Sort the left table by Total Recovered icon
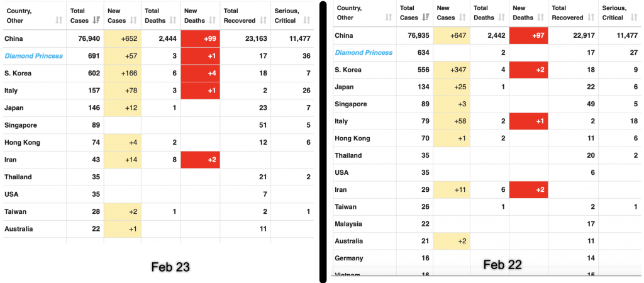Image resolution: width=644 pixels, height=283 pixels. (264, 20)
